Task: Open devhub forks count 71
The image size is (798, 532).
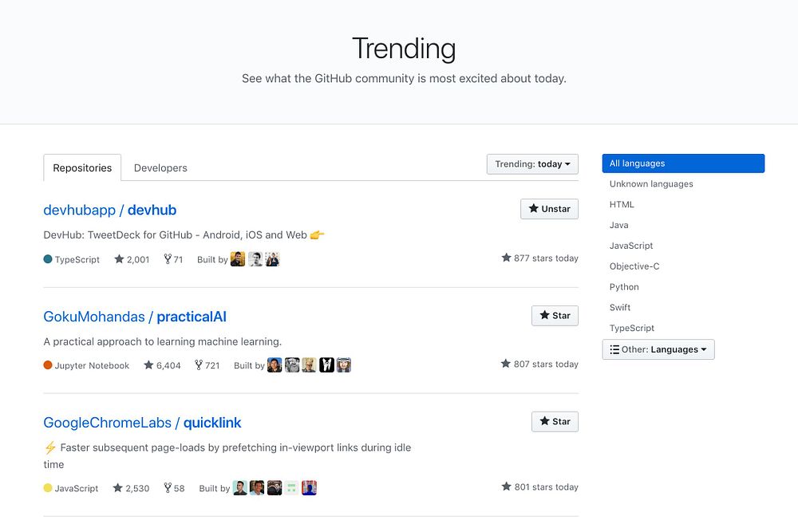Action: click(x=173, y=259)
